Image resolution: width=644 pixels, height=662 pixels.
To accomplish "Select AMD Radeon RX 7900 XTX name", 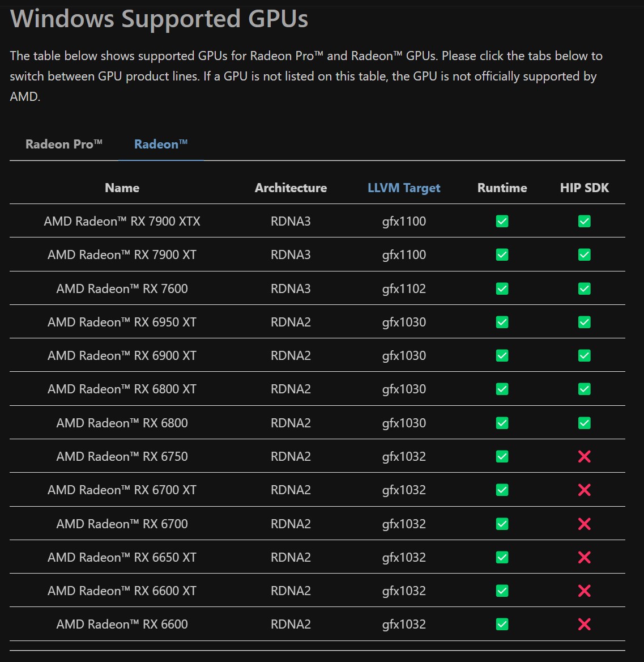I will click(122, 221).
